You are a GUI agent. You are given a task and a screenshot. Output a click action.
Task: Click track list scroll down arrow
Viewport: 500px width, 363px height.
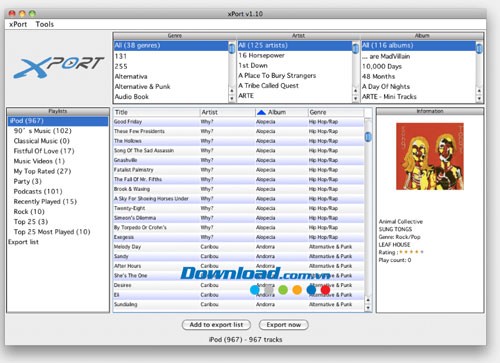click(368, 308)
